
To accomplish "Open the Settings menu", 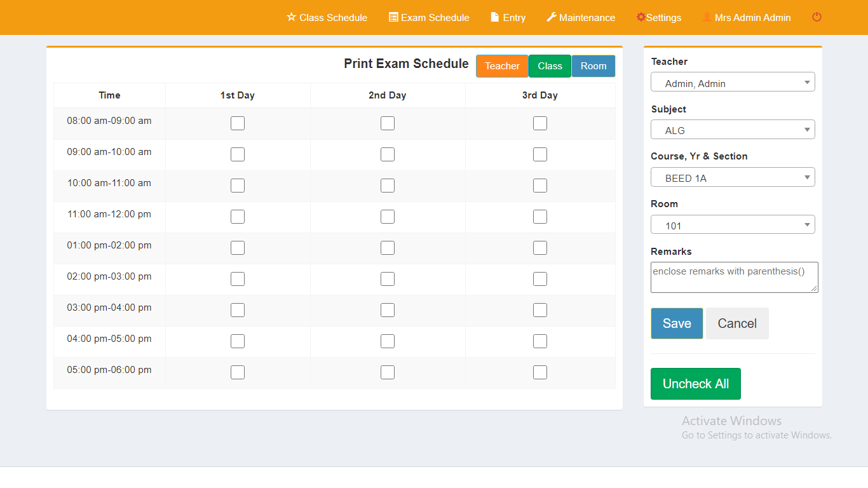I will (x=659, y=18).
